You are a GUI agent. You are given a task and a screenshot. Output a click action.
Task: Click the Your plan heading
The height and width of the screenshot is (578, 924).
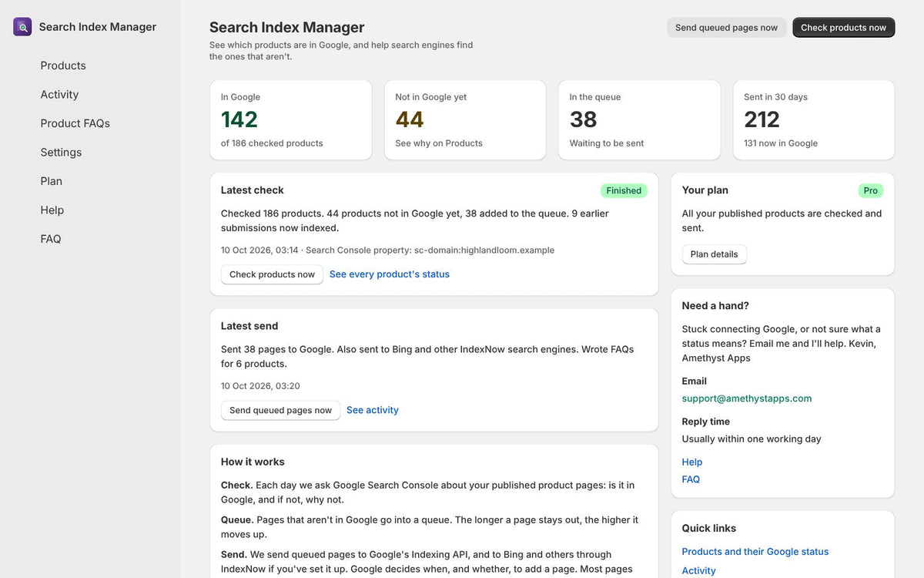705,190
